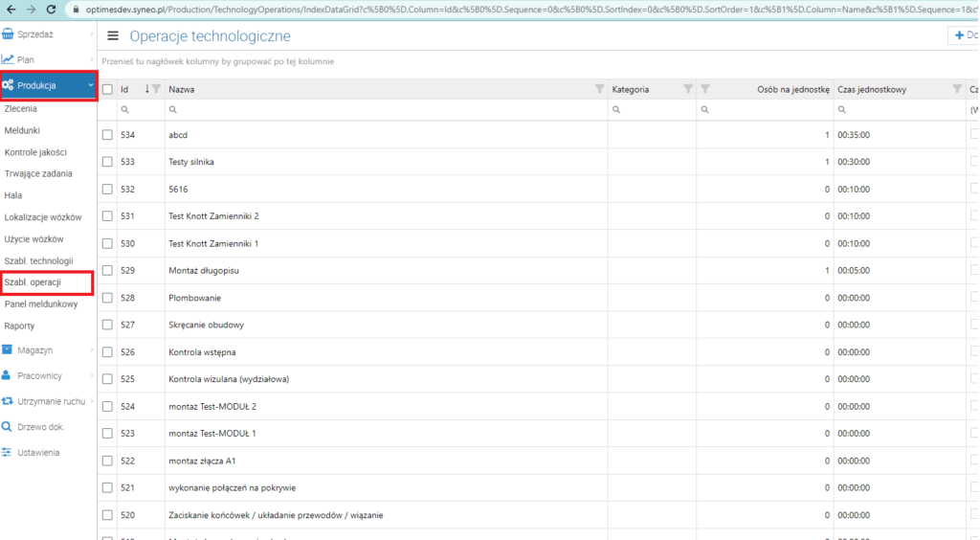
Task: Open the filter icon on the Id column
Action: tap(156, 89)
